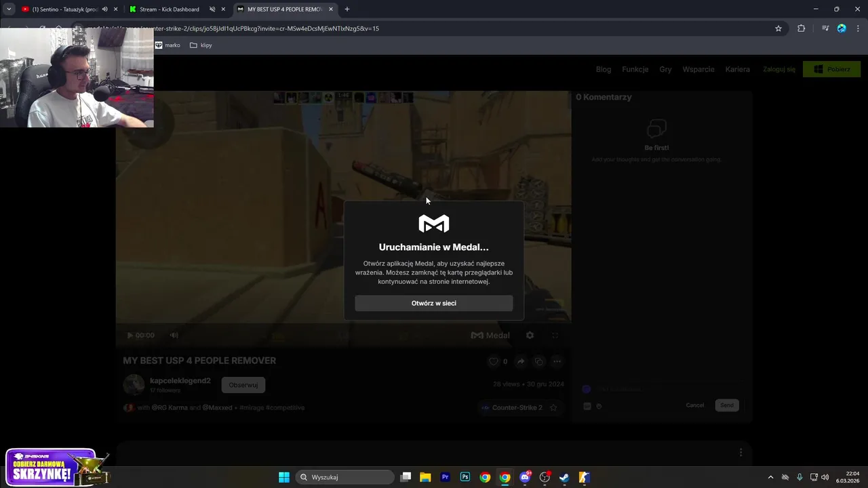The height and width of the screenshot is (488, 868).
Task: Open the Gry navigation link
Action: coord(665,69)
